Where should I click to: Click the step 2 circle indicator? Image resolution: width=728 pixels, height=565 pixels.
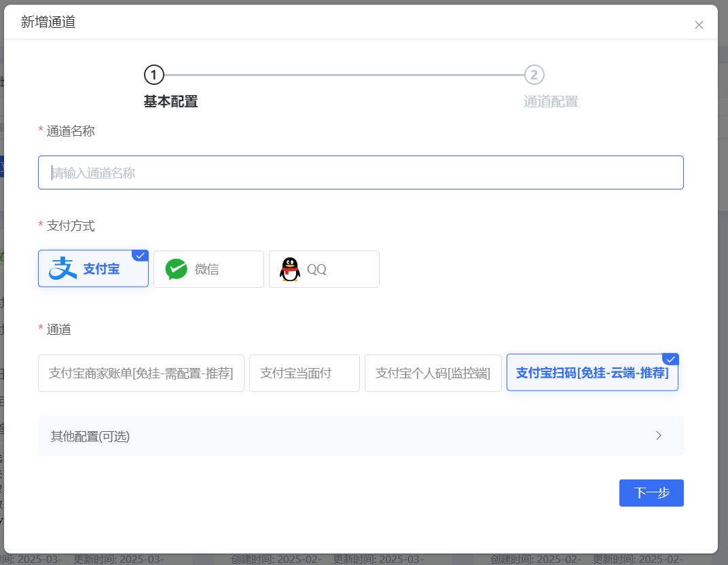[534, 75]
